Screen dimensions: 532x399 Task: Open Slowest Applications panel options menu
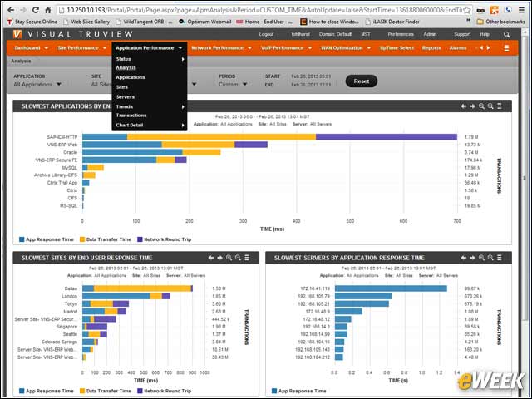pyautogui.click(x=500, y=106)
